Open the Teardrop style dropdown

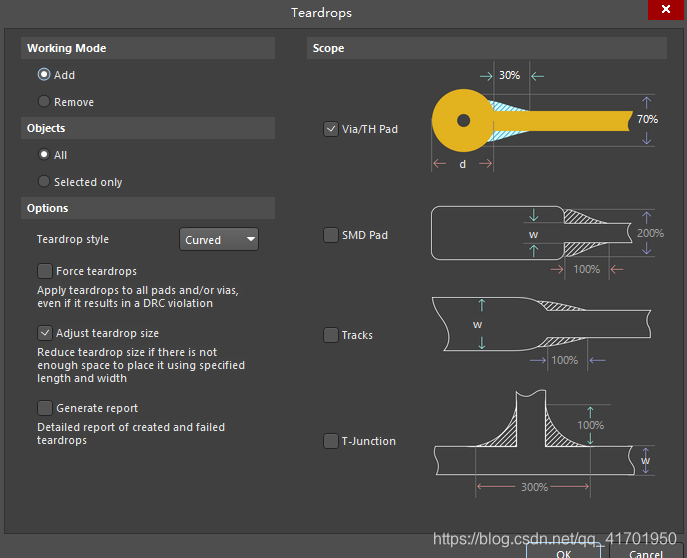pyautogui.click(x=219, y=240)
